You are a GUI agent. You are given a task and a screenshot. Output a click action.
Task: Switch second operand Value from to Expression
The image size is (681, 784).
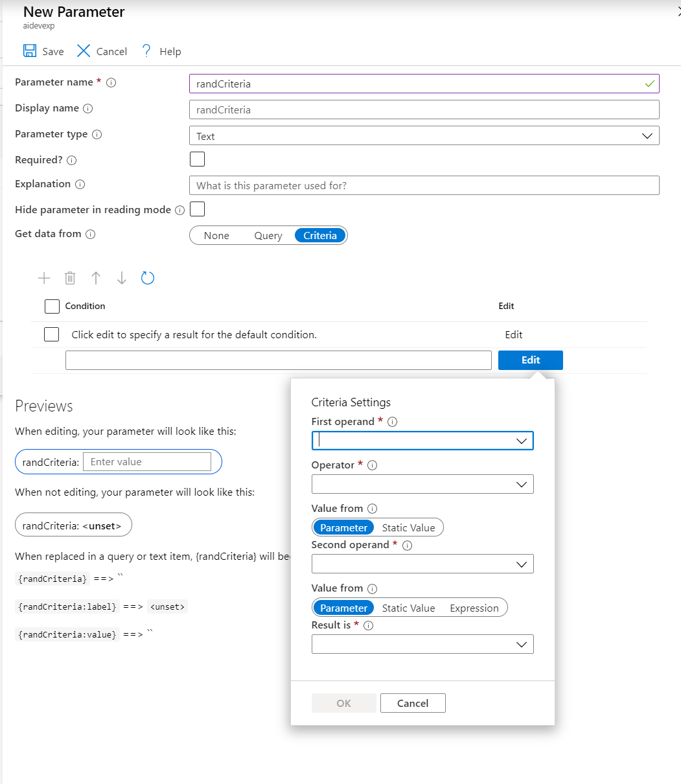pos(474,608)
